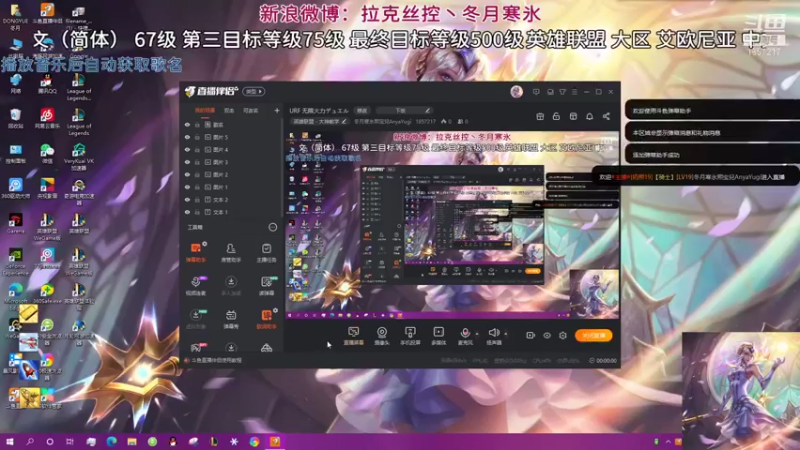Toggle the preview eye icon in the bottom bar
This screenshot has width=800, height=450.
pos(546,335)
